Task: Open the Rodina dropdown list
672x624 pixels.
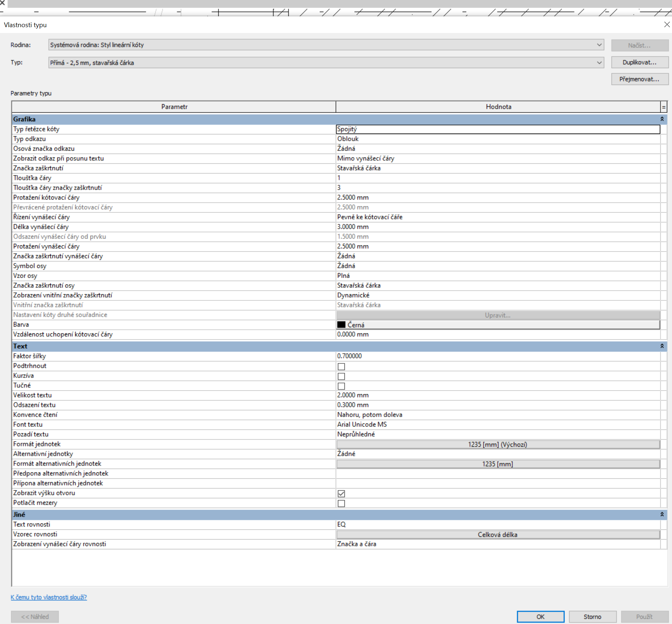Action: 599,45
